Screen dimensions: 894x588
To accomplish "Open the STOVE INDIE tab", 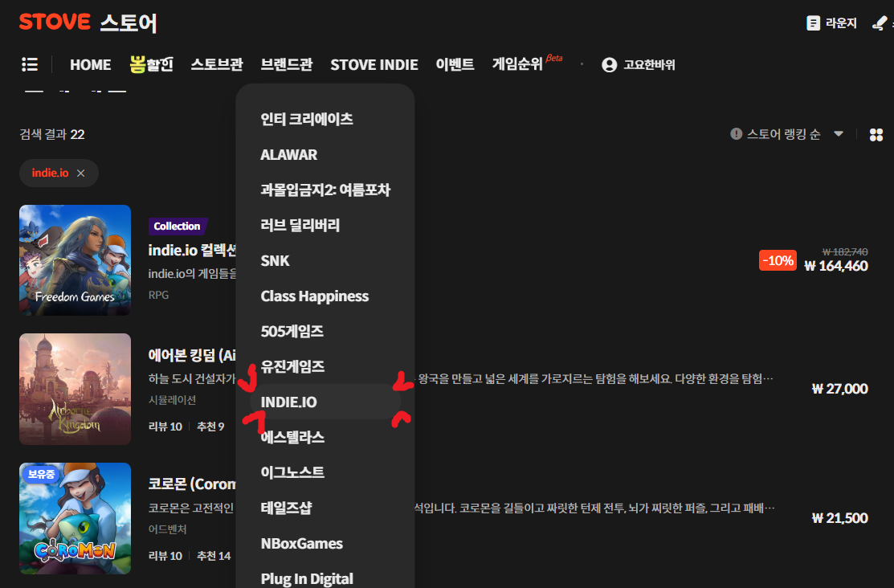I will coord(374,65).
